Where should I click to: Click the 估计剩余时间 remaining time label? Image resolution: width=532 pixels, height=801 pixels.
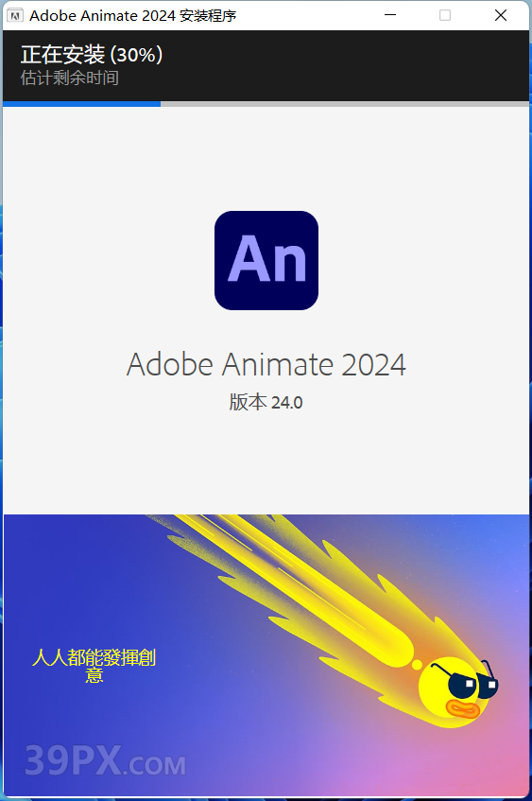[70, 78]
